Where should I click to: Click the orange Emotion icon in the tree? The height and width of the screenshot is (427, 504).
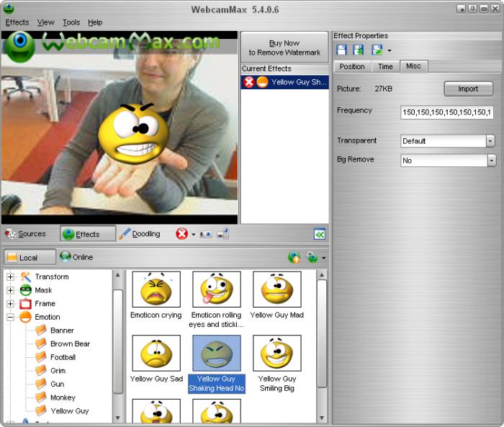tap(25, 317)
